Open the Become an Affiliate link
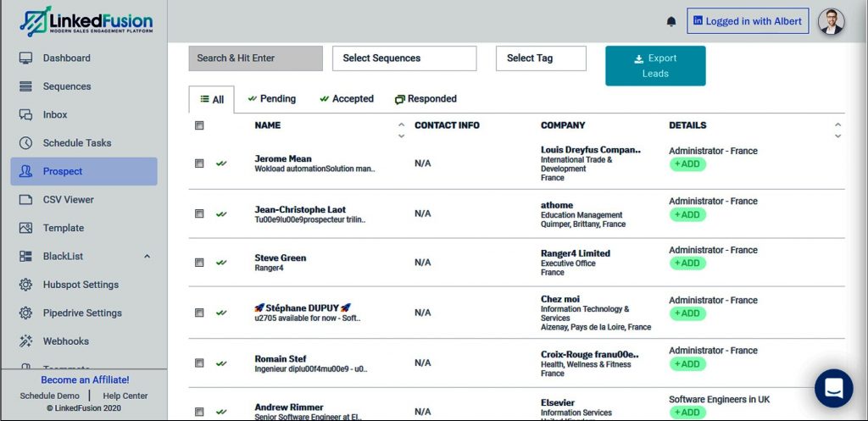Image resolution: width=868 pixels, height=421 pixels. pos(85,380)
